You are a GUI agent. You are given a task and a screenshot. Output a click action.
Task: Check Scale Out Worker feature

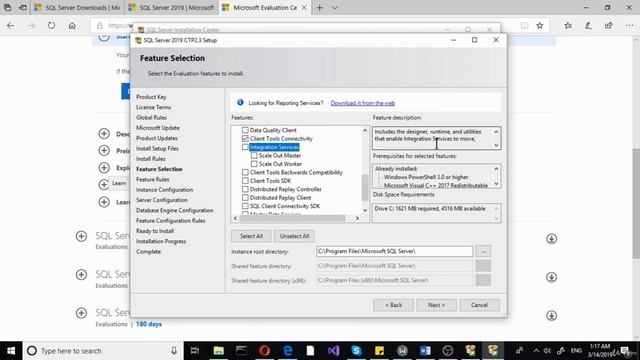click(x=254, y=164)
